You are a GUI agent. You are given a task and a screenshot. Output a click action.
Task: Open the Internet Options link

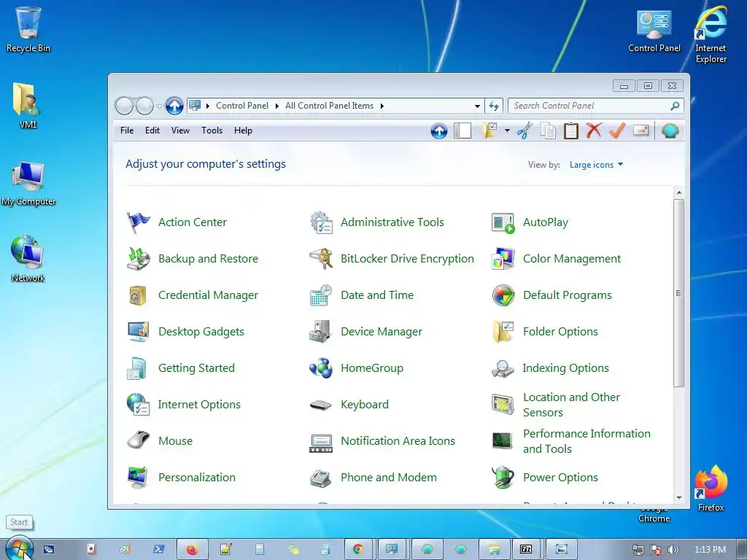199,404
